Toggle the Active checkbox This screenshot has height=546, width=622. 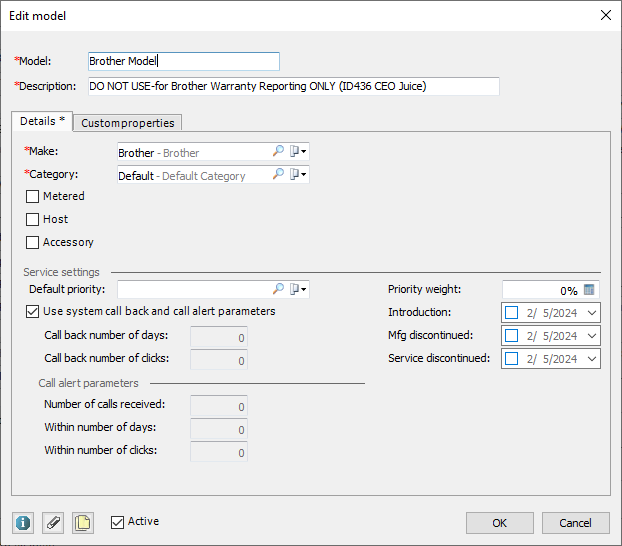[117, 522]
